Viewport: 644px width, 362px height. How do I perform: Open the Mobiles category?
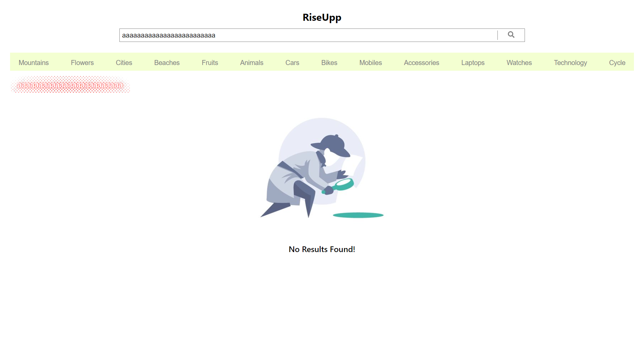[x=371, y=63]
